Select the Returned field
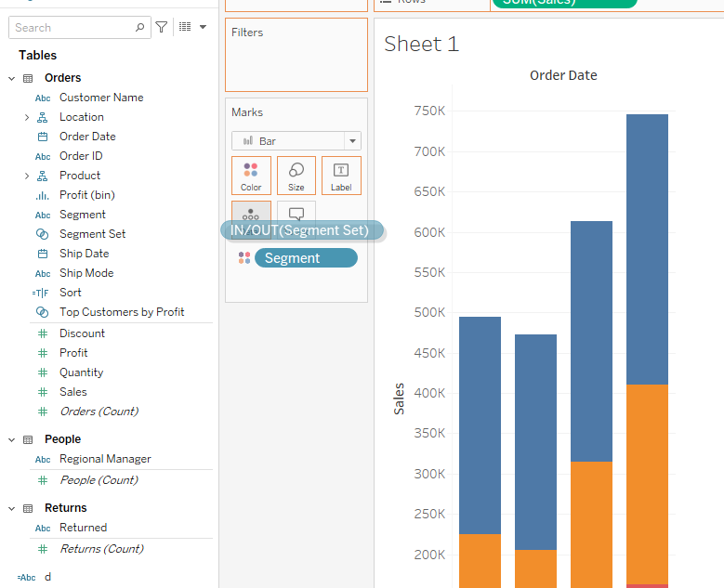This screenshot has height=588, width=724. 83,528
